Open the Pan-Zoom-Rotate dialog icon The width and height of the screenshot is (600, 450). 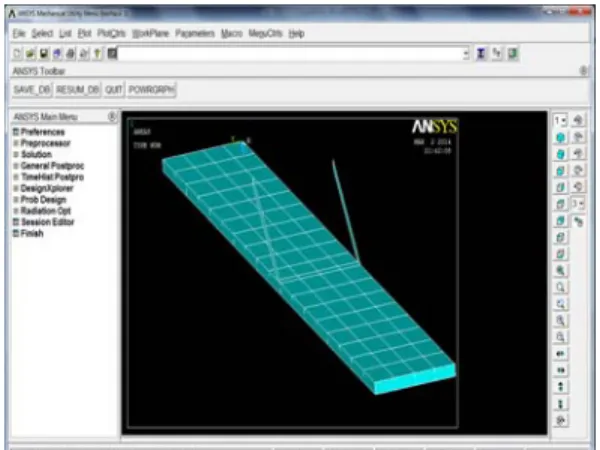coord(57,54)
